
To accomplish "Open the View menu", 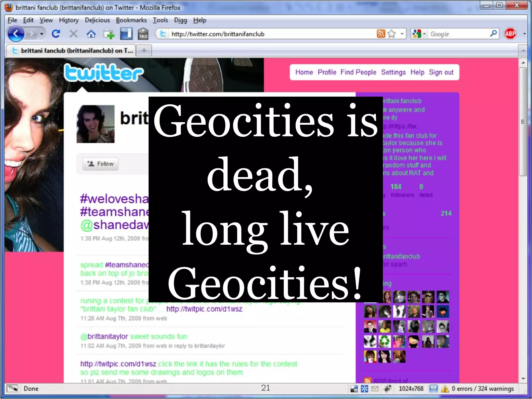I will (x=46, y=20).
